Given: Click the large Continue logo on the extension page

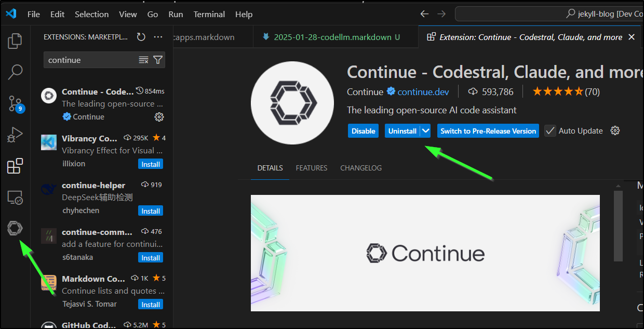Looking at the screenshot, I should [x=292, y=102].
